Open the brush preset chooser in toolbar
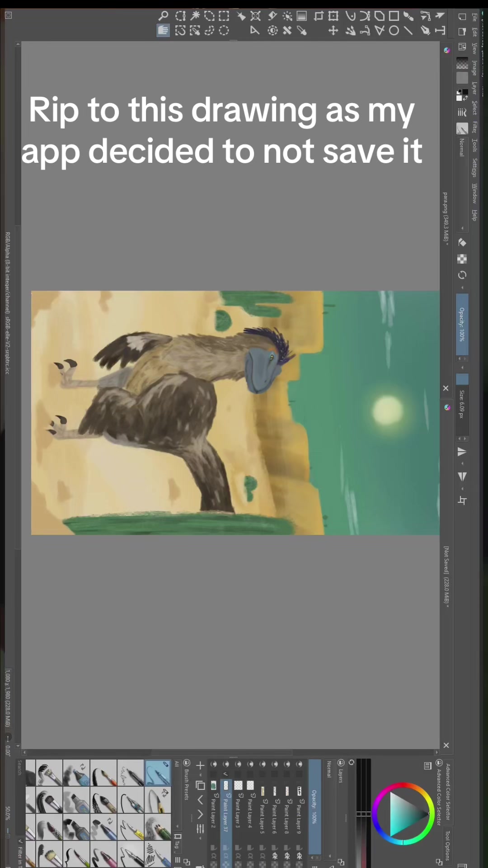488x868 pixels. pyautogui.click(x=462, y=129)
